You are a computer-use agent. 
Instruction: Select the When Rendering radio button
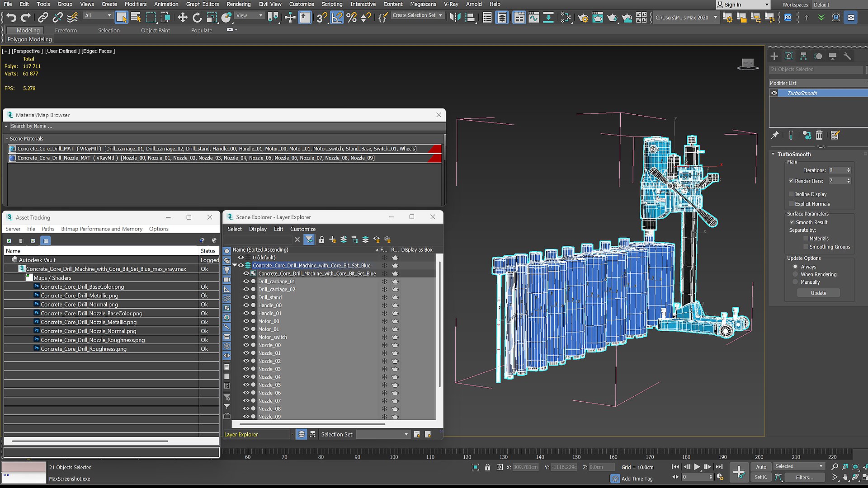point(795,274)
